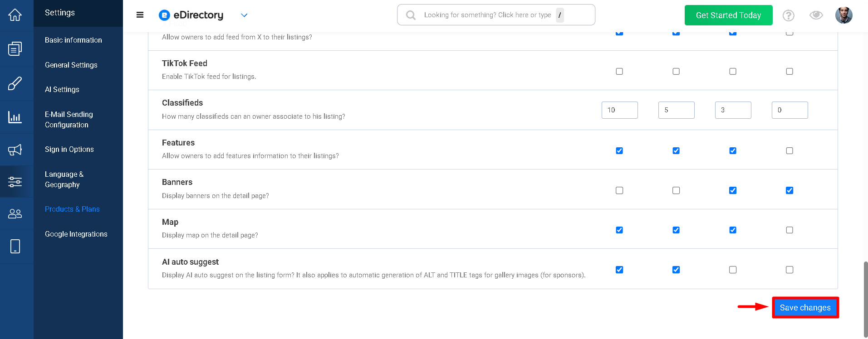Image resolution: width=868 pixels, height=339 pixels.
Task: Open the Reports bar chart icon
Action: point(15,117)
